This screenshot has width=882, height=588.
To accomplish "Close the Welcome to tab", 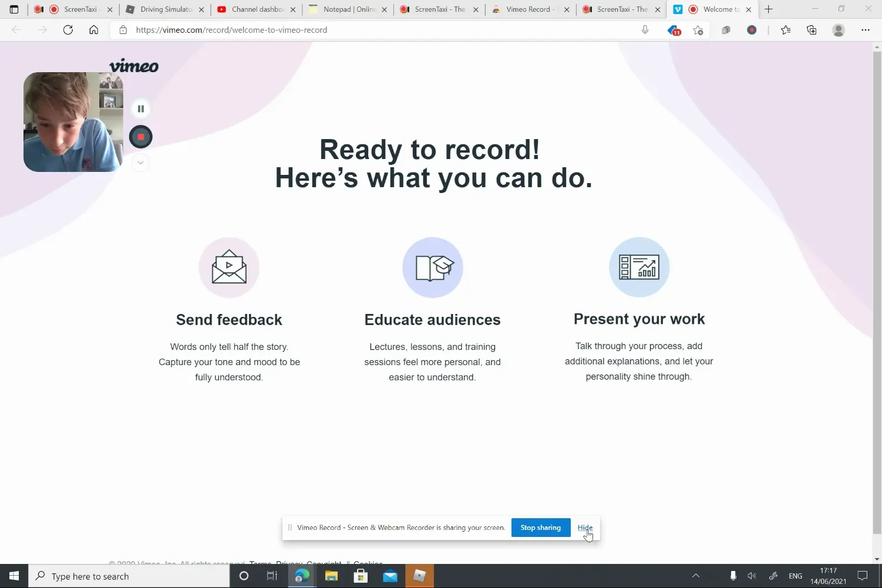I will [x=749, y=9].
